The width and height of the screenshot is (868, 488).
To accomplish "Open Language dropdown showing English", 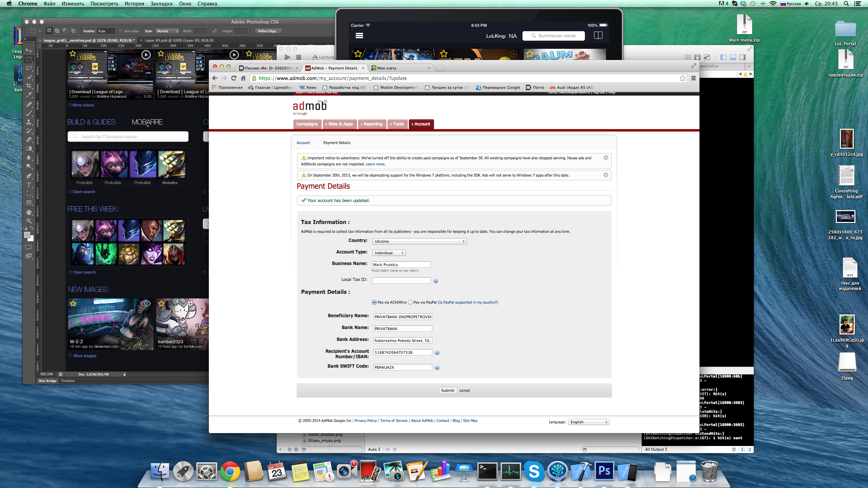I will (589, 422).
